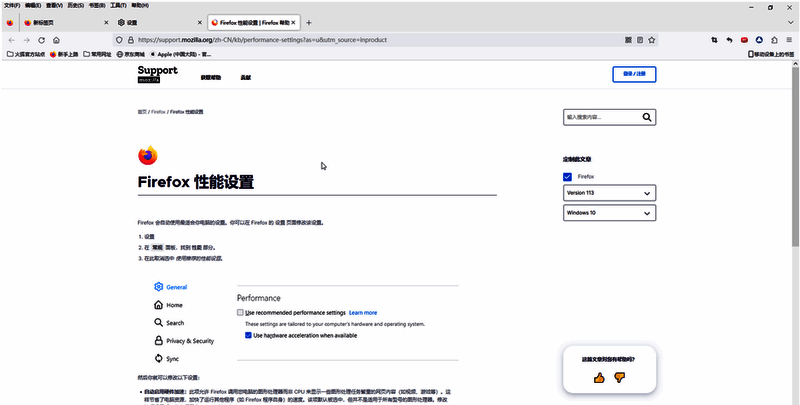The image size is (800, 405).
Task: Click the thumbs up helpful icon
Action: [599, 377]
